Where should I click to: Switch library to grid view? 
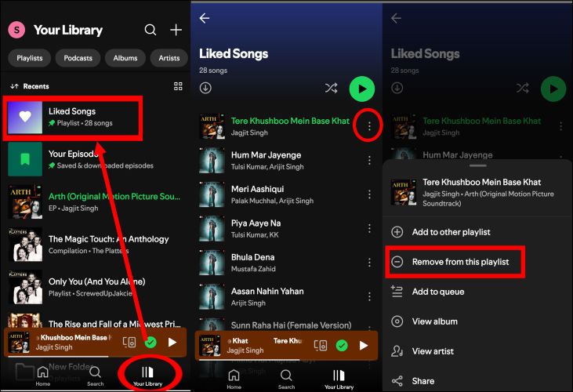pos(178,86)
